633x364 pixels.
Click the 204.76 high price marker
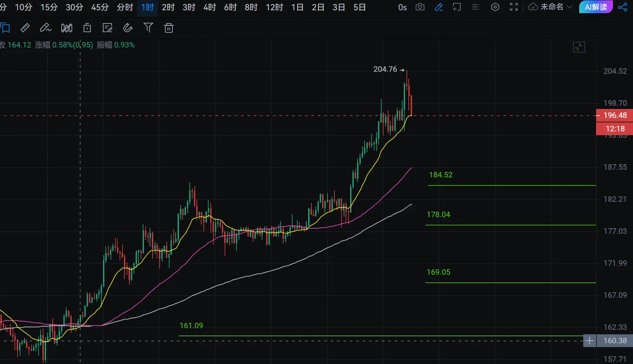(389, 69)
